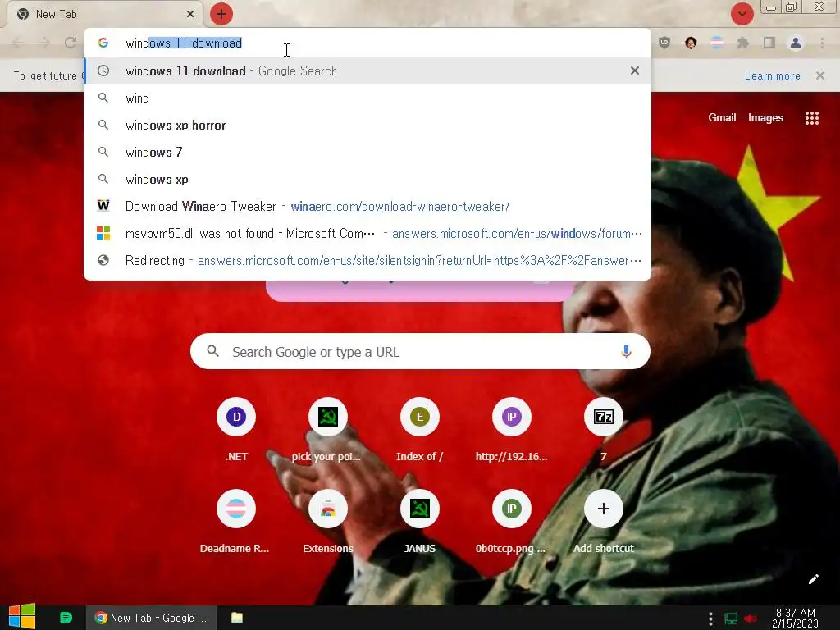840x630 pixels.
Task: Open the Google apps grid
Action: 812,118
